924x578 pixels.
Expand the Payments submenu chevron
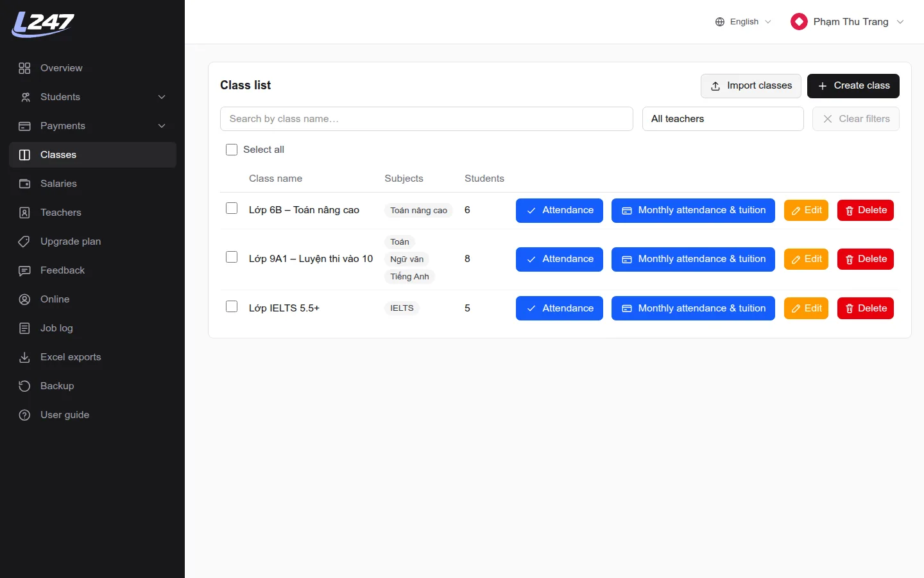coord(162,126)
